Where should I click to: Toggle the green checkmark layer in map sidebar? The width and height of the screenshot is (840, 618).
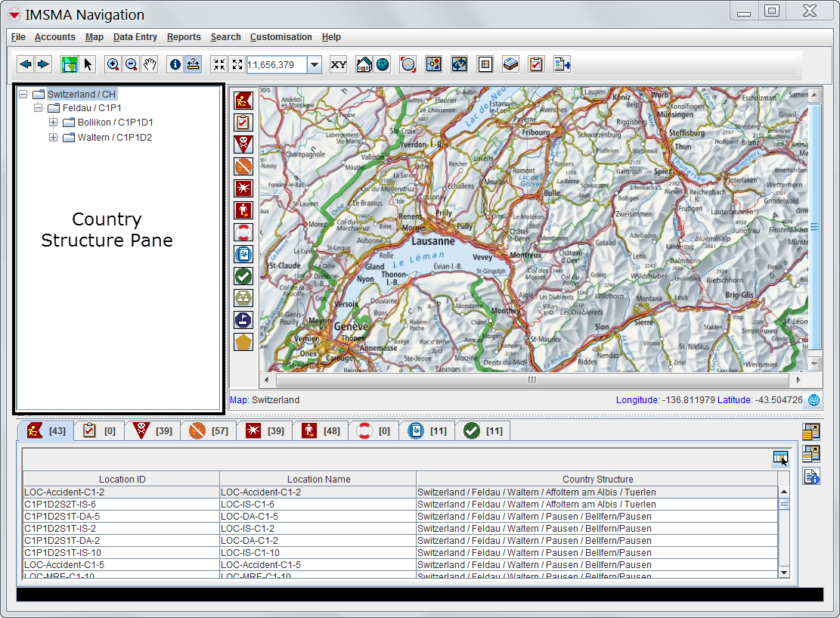243,276
